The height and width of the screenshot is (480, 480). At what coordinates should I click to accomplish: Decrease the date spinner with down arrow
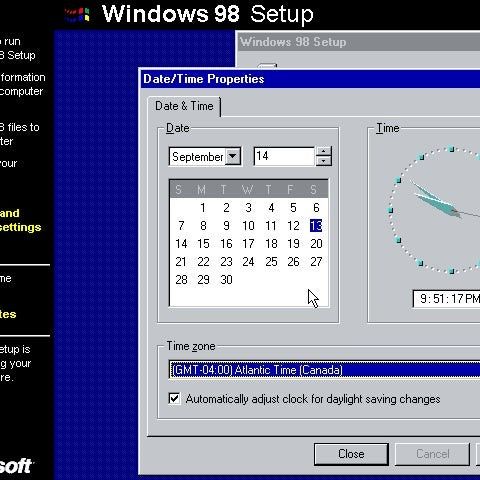(x=323, y=161)
